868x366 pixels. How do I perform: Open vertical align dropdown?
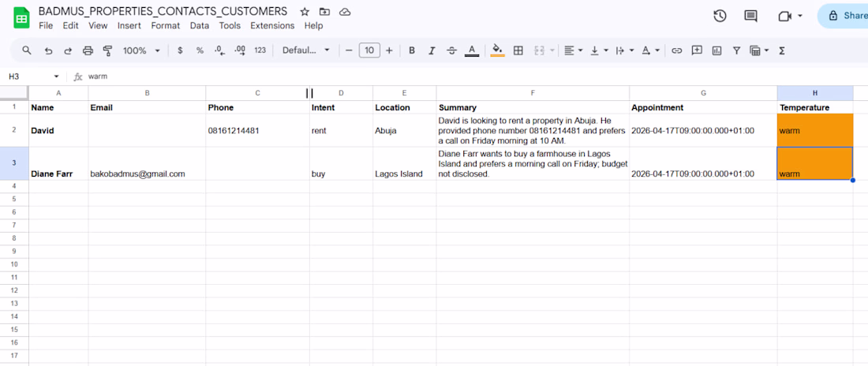click(x=599, y=50)
